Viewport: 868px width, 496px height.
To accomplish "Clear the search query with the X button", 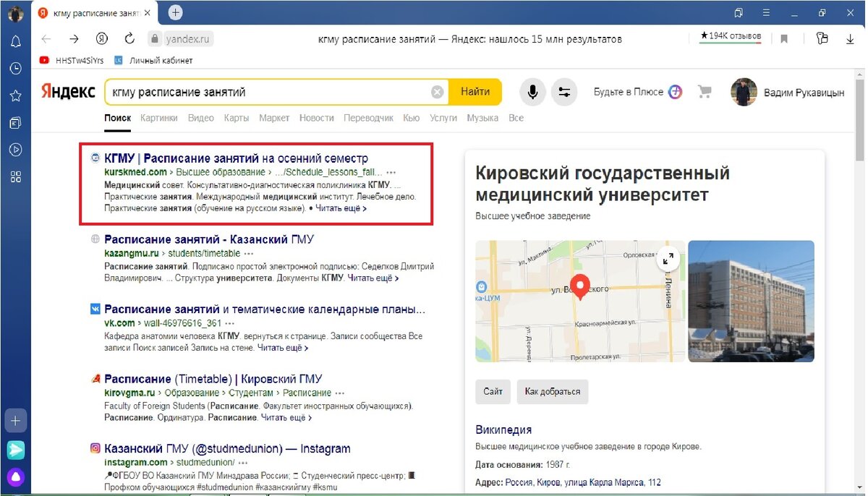I will click(x=437, y=91).
